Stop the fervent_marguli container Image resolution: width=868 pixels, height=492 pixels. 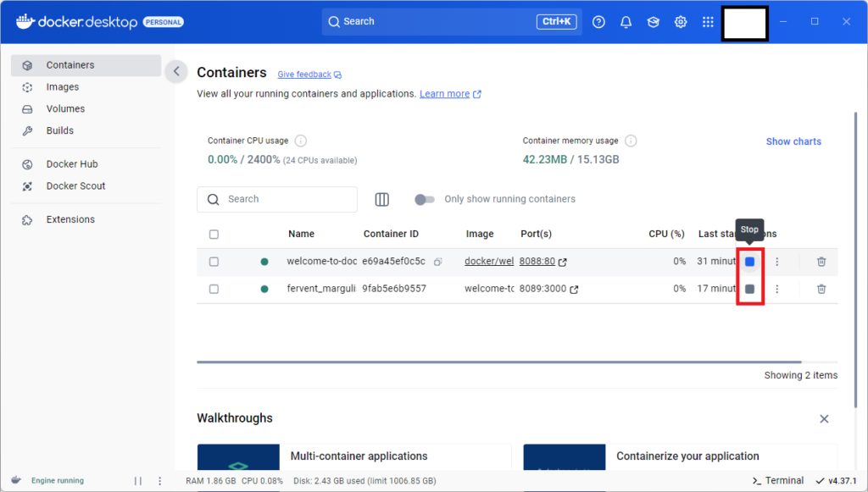749,289
